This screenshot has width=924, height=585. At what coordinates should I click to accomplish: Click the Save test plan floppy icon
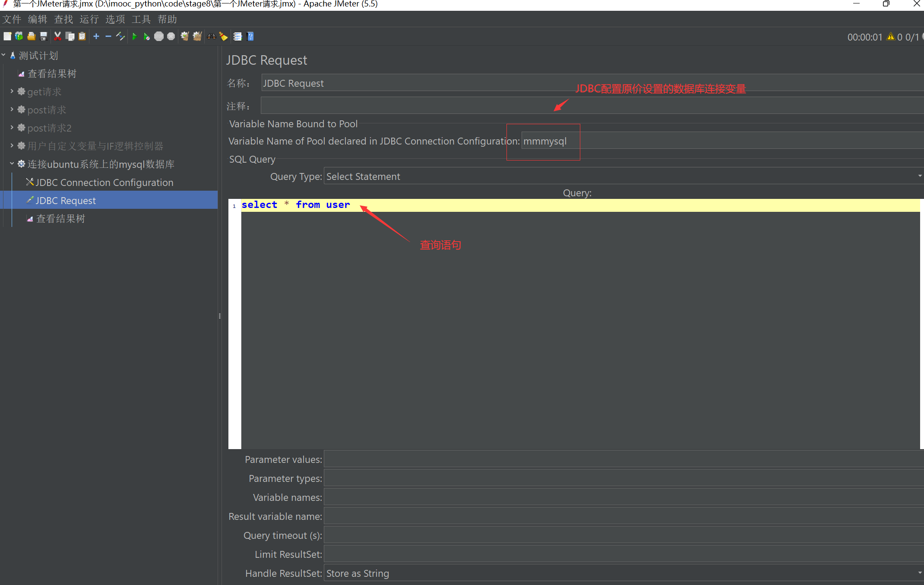pyautogui.click(x=44, y=37)
